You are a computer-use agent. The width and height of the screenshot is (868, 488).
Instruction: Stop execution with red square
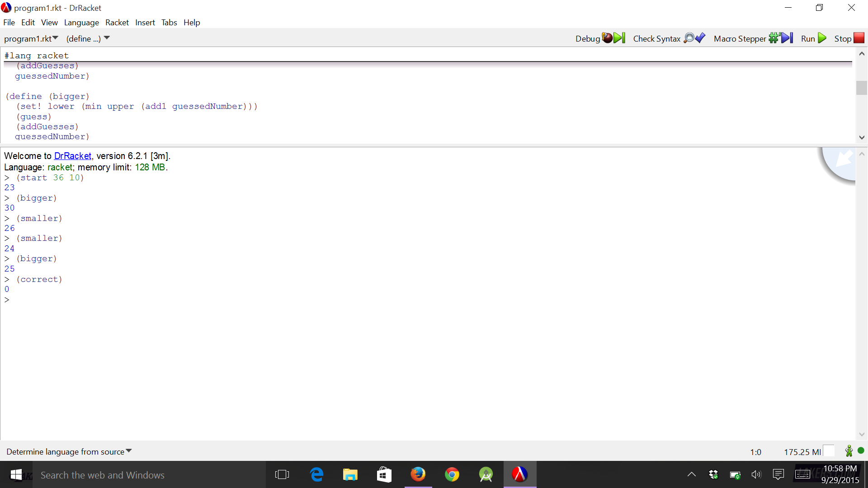849,38
